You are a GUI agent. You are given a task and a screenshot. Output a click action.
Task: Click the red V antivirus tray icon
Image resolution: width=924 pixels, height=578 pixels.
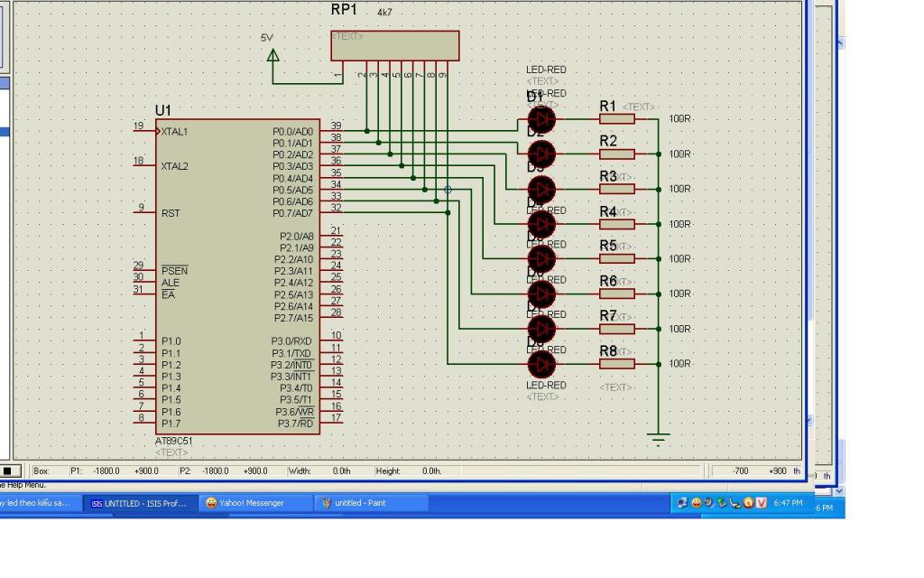(x=762, y=503)
